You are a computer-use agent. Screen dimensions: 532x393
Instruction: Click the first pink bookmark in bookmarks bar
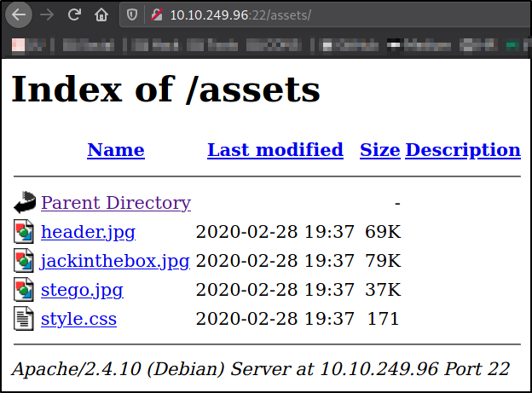(18, 45)
